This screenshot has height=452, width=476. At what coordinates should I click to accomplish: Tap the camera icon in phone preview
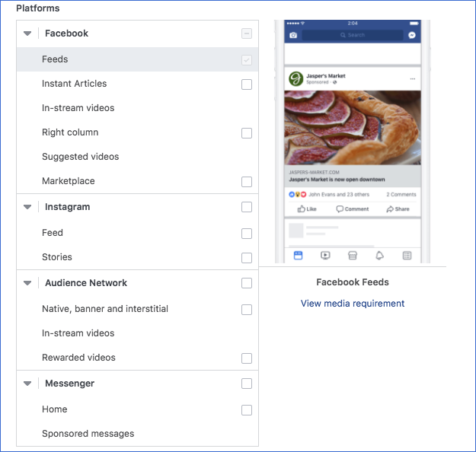tap(293, 35)
